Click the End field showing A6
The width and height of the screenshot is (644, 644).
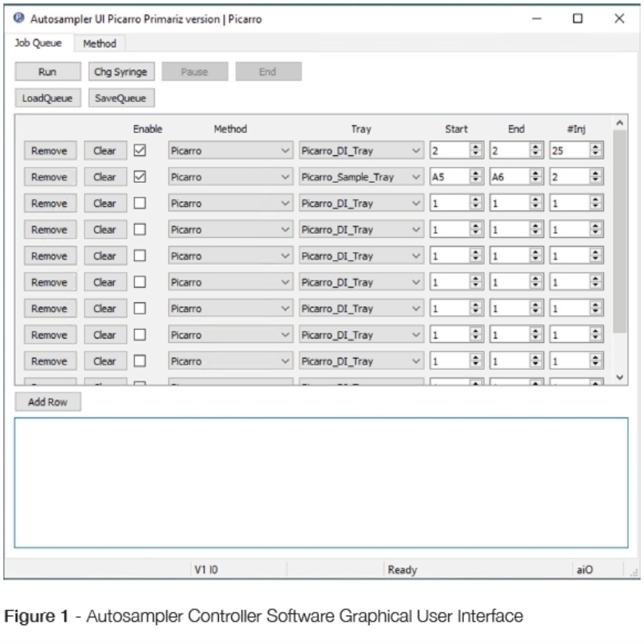[509, 177]
